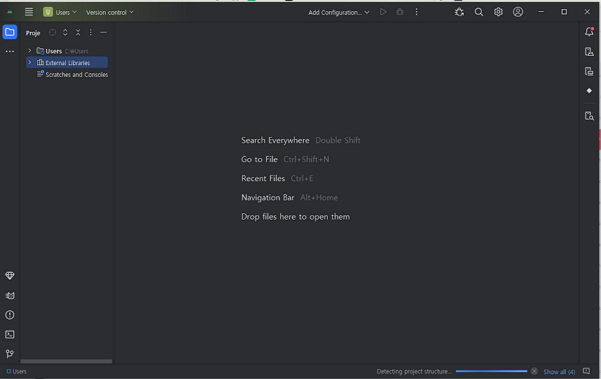
Task: Open the Project panel options menu
Action: (x=90, y=33)
